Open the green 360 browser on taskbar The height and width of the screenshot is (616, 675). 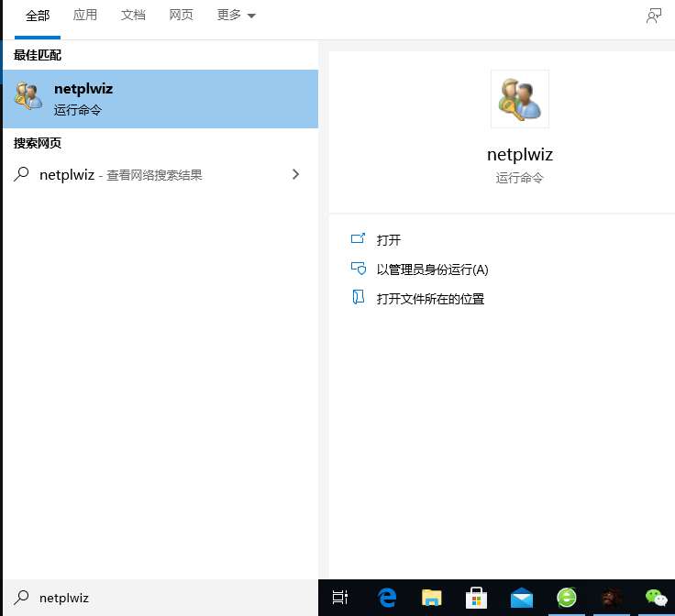(x=566, y=598)
